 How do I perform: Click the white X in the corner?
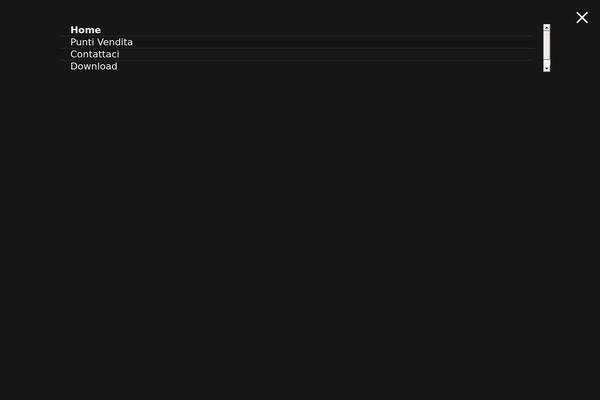pos(582,18)
